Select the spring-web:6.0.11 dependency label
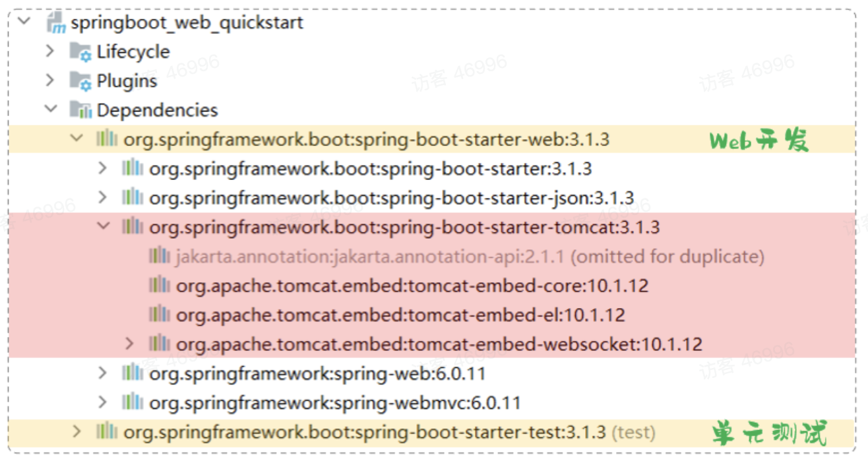 point(317,373)
